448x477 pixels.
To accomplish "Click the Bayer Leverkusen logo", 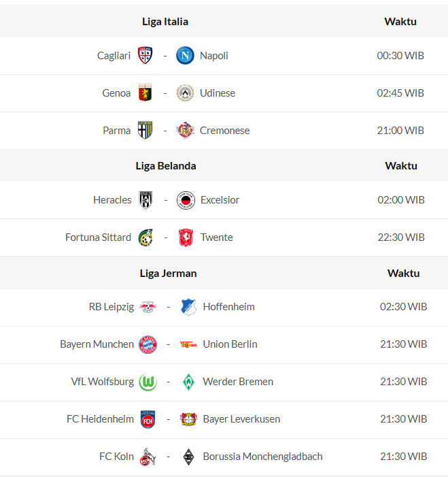I will pos(188,419).
